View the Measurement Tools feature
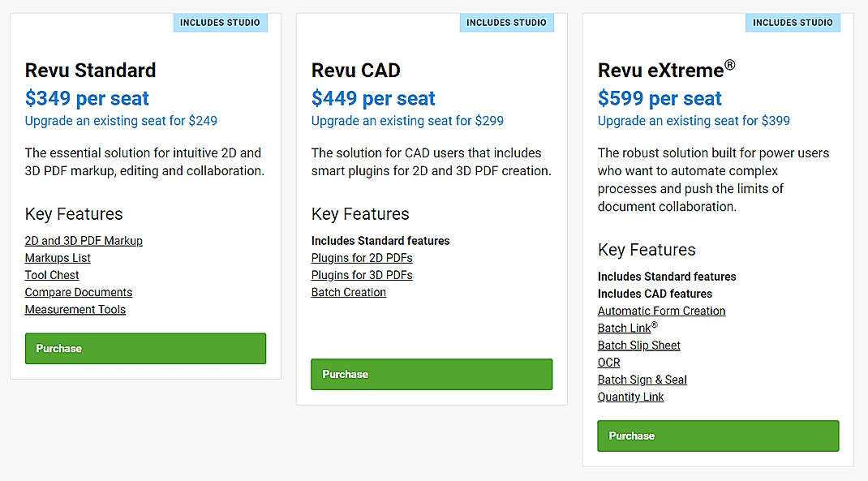868x481 pixels. [75, 309]
